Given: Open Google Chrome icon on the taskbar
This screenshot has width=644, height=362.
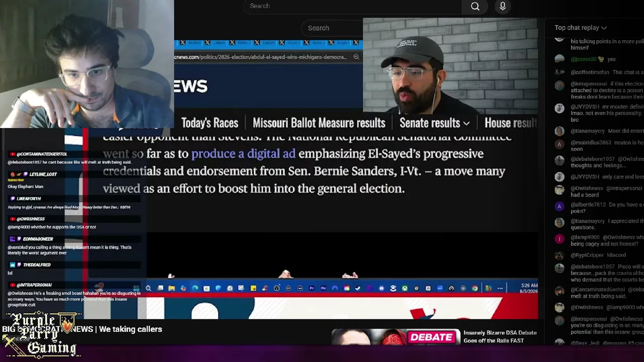Looking at the screenshot, I should (474, 288).
